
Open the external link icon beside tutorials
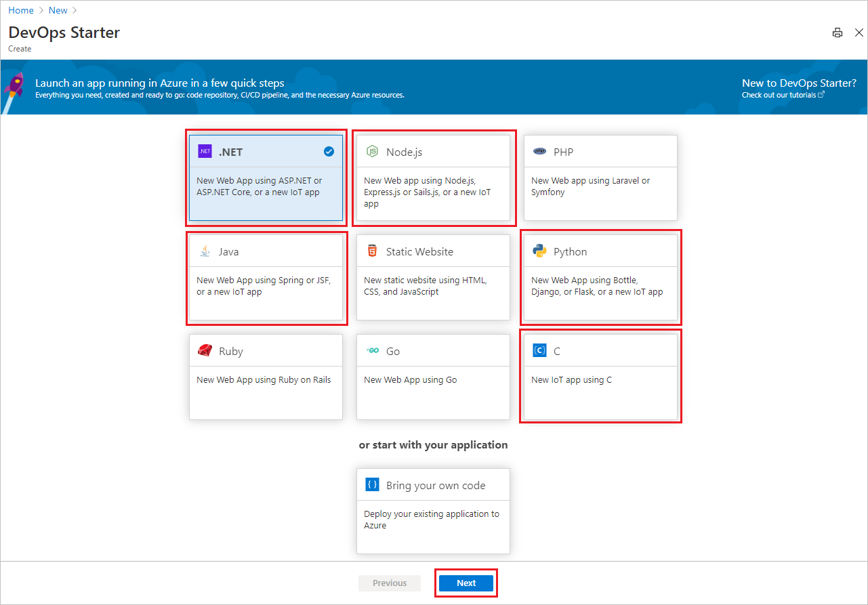821,95
